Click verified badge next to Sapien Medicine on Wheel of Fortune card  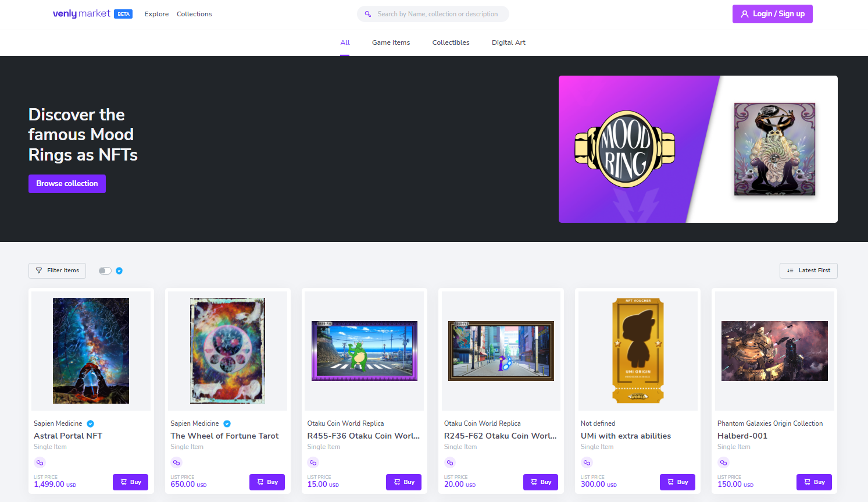pos(227,423)
